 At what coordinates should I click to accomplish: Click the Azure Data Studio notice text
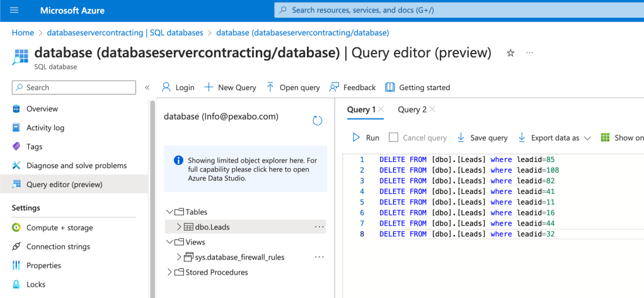click(252, 170)
